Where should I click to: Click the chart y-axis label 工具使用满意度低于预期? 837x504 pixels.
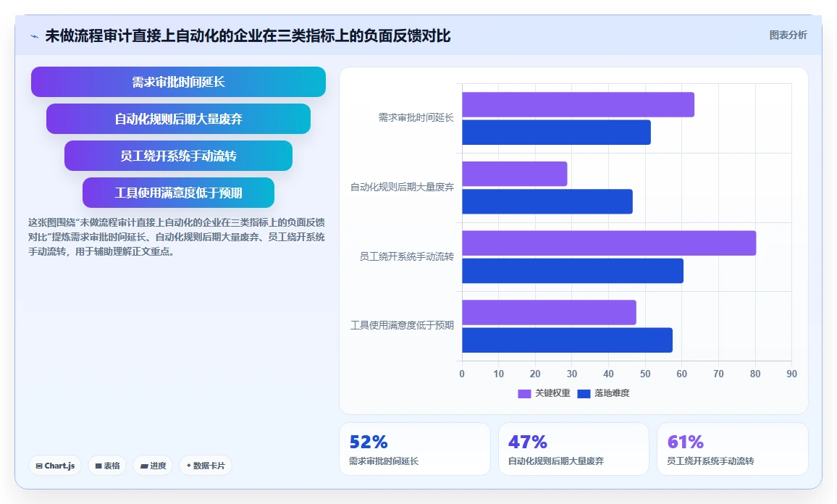(402, 325)
